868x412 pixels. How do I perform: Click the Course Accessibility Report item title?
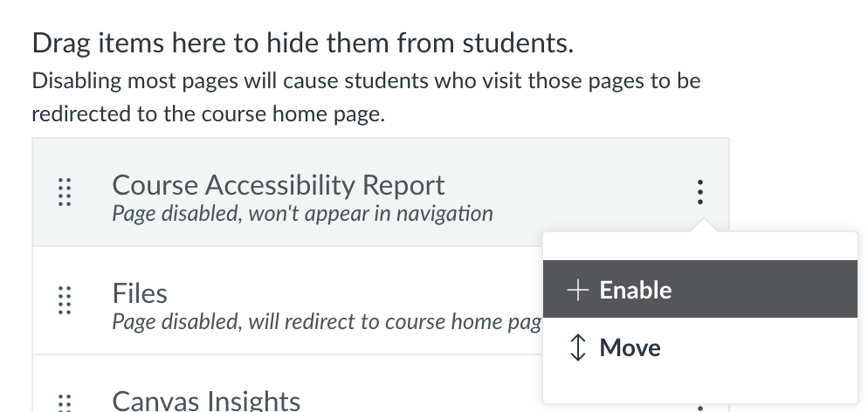pos(279,185)
